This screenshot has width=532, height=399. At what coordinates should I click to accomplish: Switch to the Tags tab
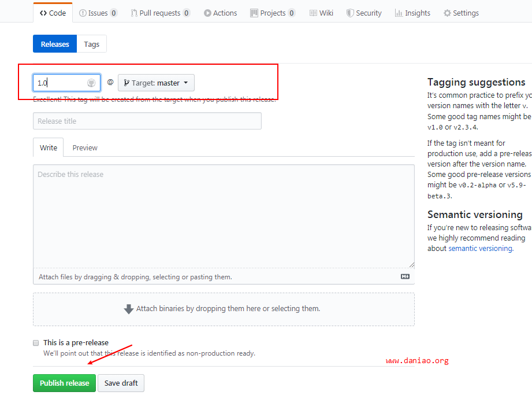coord(91,44)
